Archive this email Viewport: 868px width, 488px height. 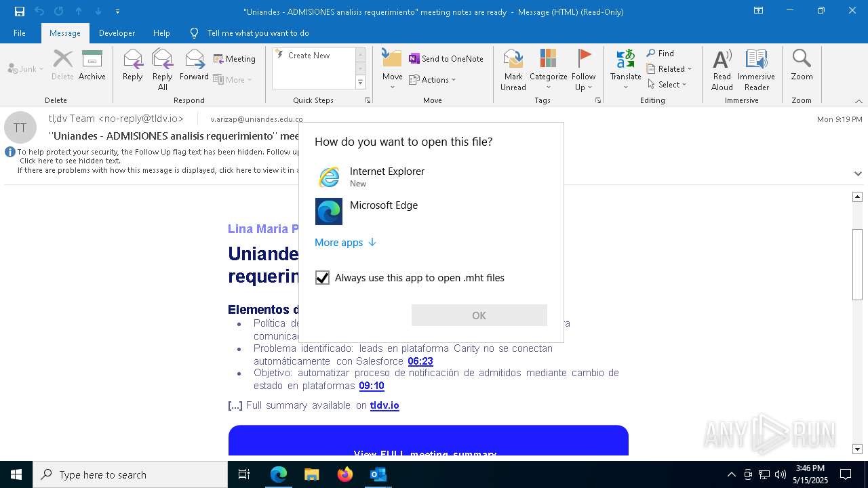pyautogui.click(x=92, y=65)
